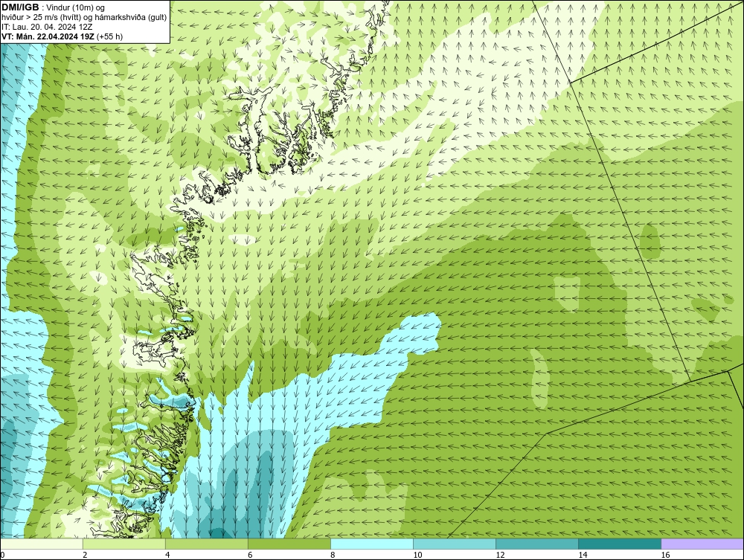Click the '10' label on the wind scale
Image resolution: width=744 pixels, height=560 pixels.
[x=417, y=555]
